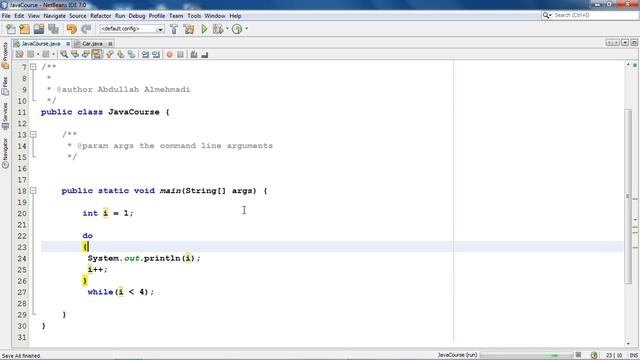Click the New File toolbar icon
This screenshot has width=640, height=360.
(x=11, y=29)
